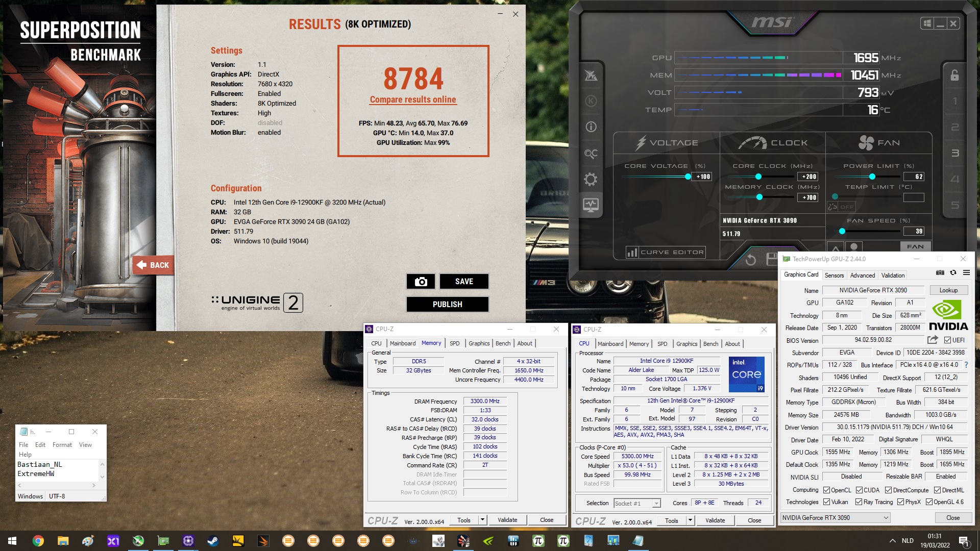Open Windows Start menu
This screenshot has width=980, height=551.
pyautogui.click(x=12, y=541)
